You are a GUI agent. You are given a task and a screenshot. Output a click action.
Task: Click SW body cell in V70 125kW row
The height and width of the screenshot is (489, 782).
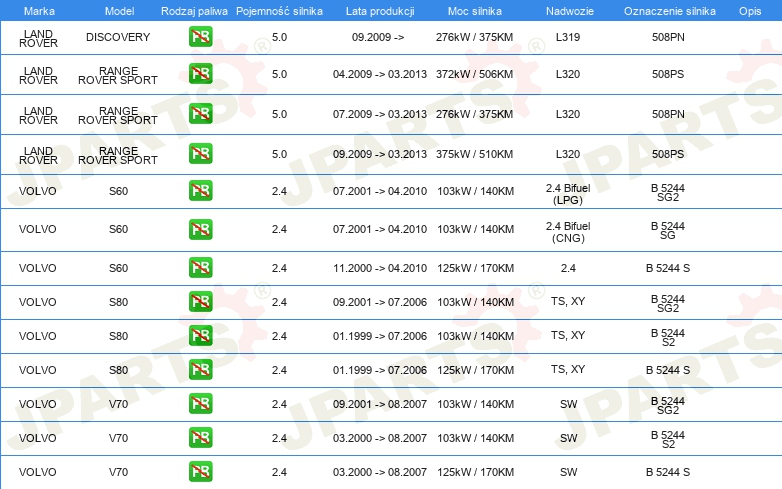(x=568, y=472)
